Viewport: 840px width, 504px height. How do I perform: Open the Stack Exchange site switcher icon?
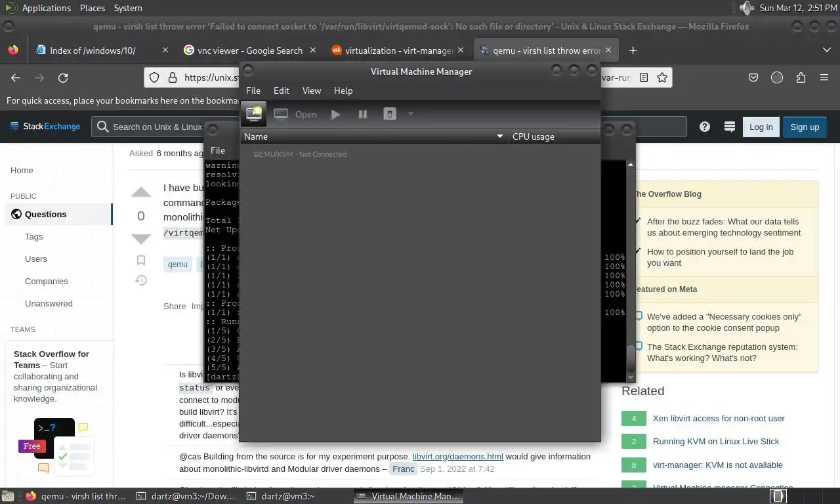tap(729, 127)
